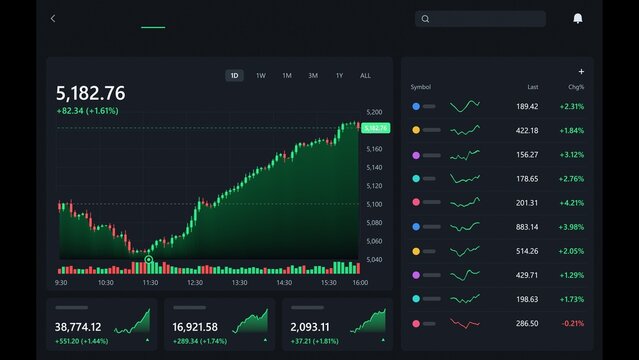Image resolution: width=639 pixels, height=360 pixels.
Task: Click the 12:30 time axis label
Action: click(x=195, y=283)
